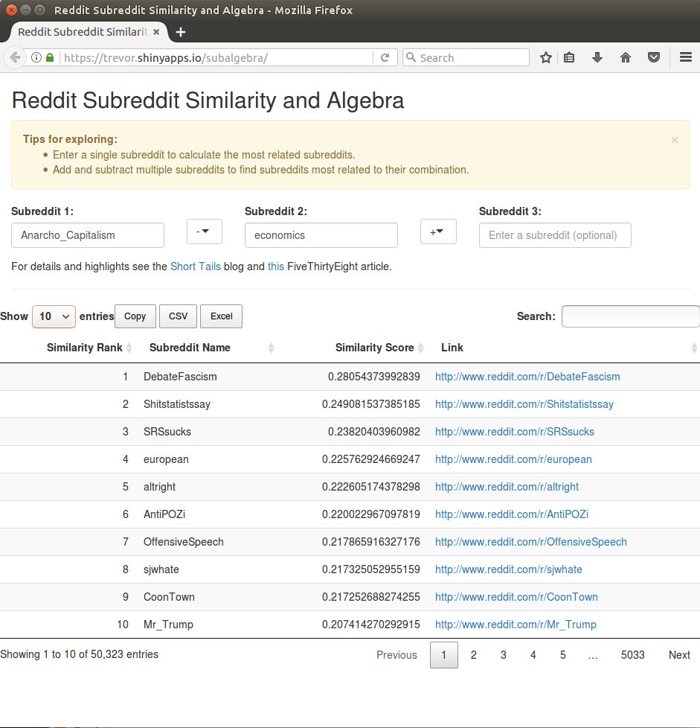Go to the Next results page
Viewport: 700px width, 728px height.
[x=679, y=655]
